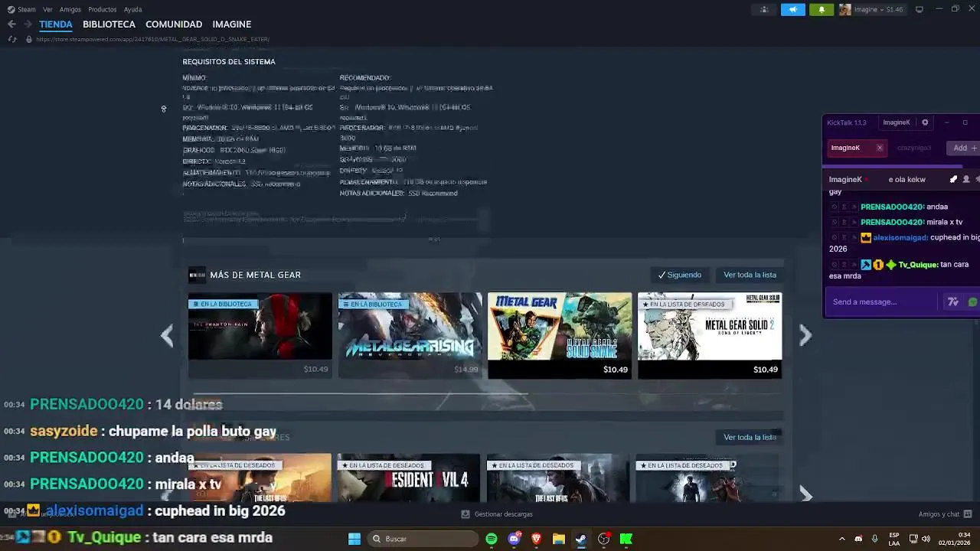Viewport: 980px width, 551px height.
Task: Click the friends icon in Steam header
Action: pyautogui.click(x=764, y=9)
